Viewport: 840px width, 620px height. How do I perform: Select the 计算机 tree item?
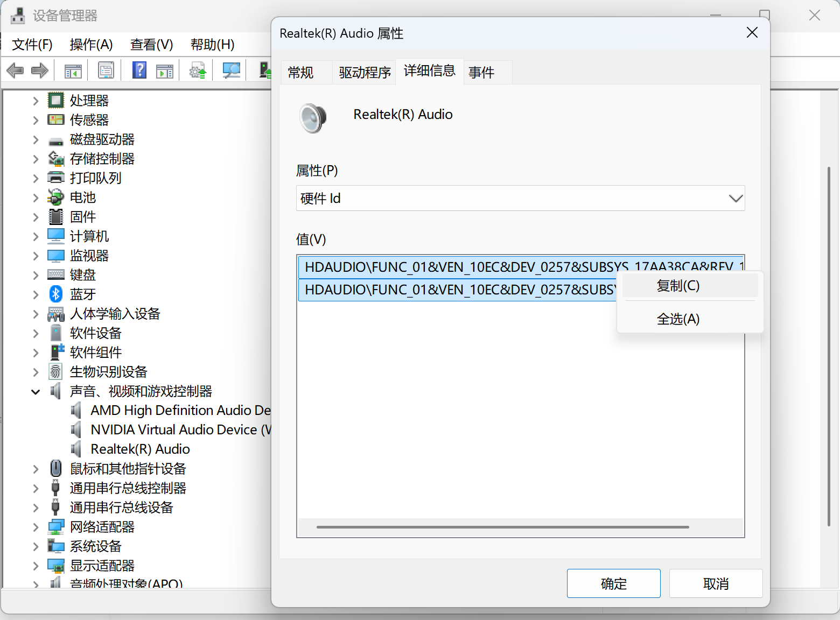click(89, 236)
